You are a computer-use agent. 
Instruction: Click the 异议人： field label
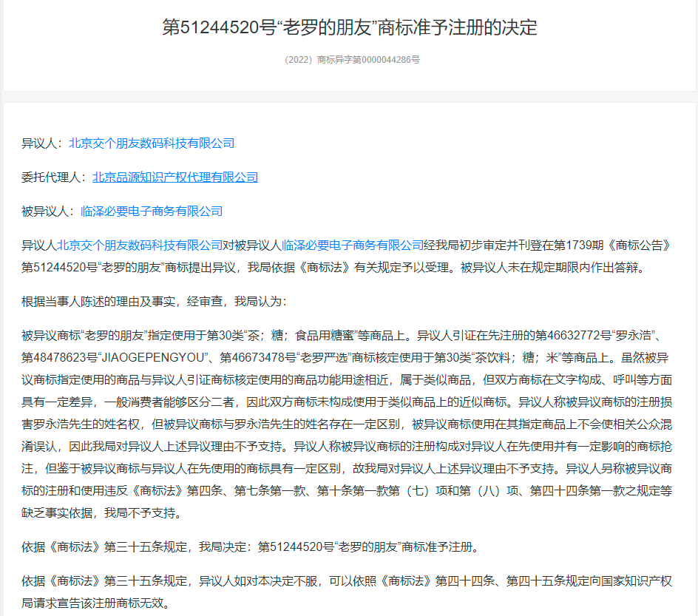click(x=44, y=143)
